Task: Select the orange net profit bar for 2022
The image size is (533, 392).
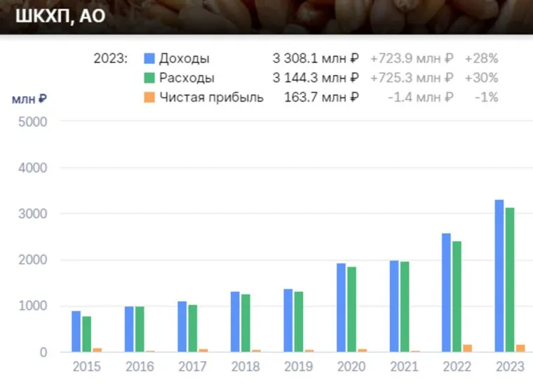Action: pos(467,348)
